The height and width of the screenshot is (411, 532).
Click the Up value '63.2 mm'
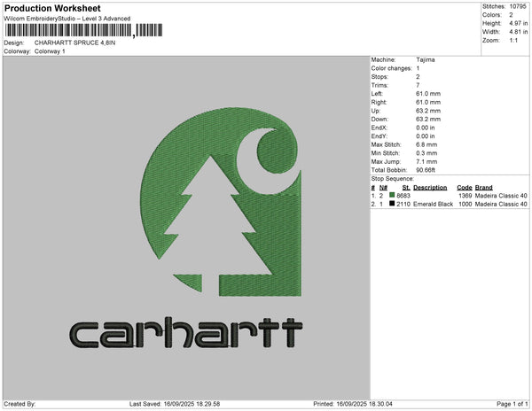[x=428, y=111]
